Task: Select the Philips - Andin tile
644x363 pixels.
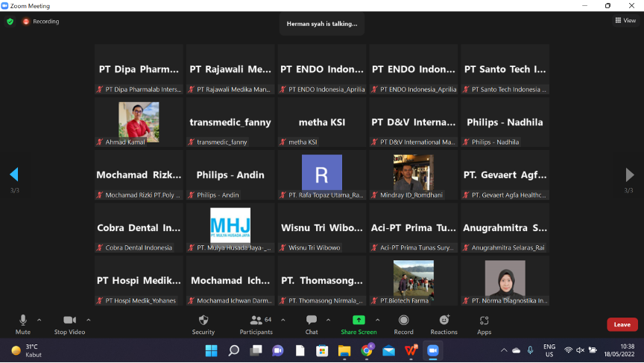Action: 230,175
